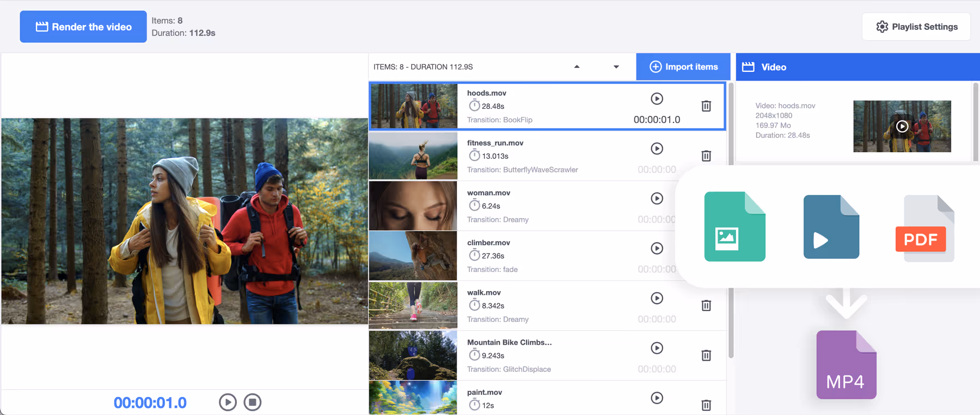Play the paint.mov clip
Screen dimensions: 980x415
657,398
